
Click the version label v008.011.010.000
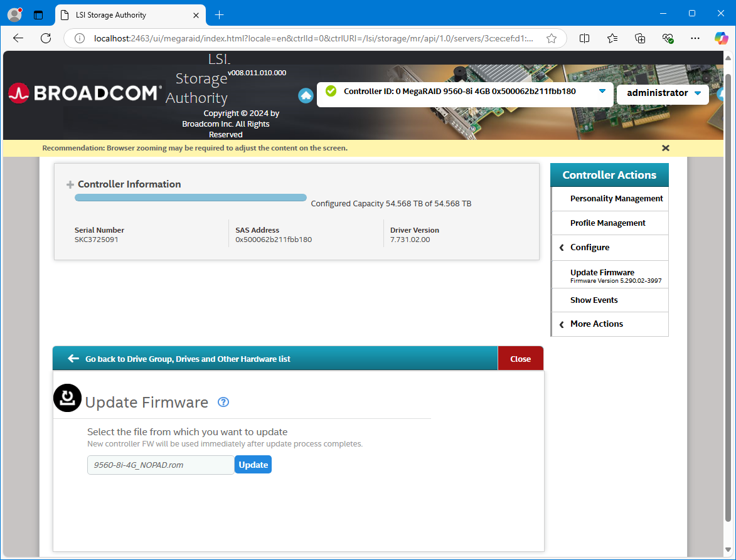pyautogui.click(x=257, y=73)
